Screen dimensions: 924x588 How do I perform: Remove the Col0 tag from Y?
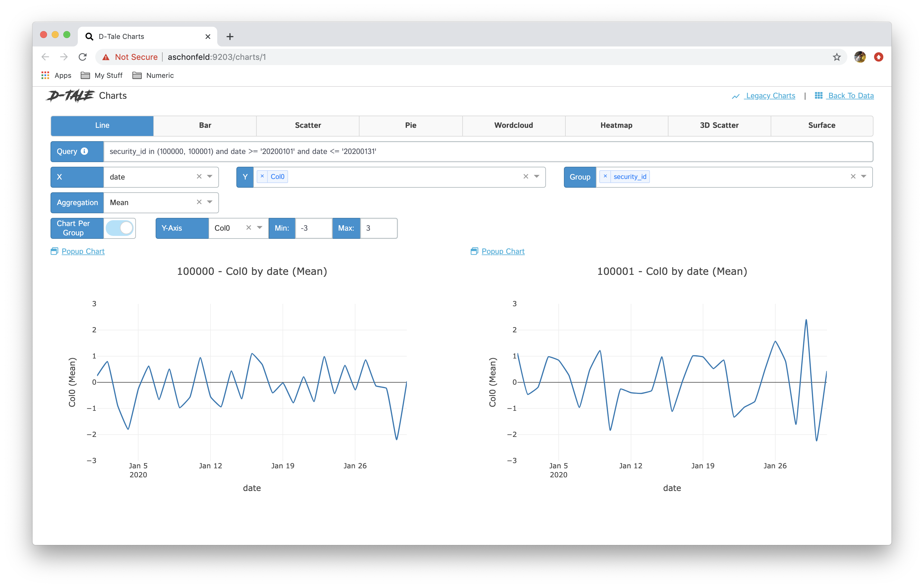(x=262, y=176)
